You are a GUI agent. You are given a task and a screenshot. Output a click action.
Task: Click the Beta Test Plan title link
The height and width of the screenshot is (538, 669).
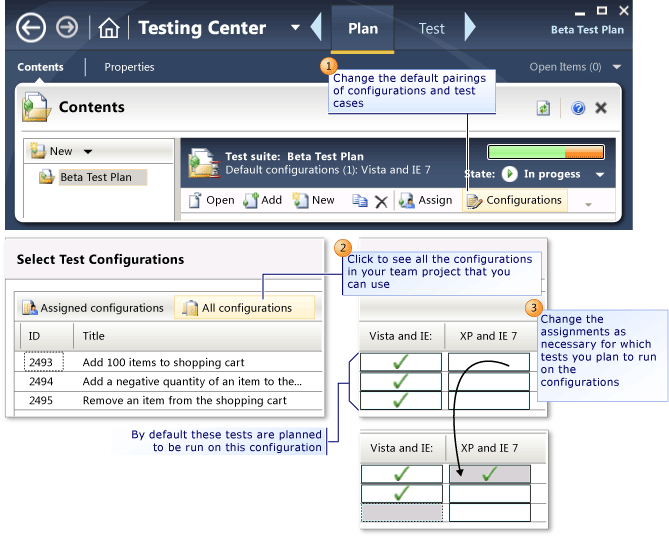pos(587,30)
